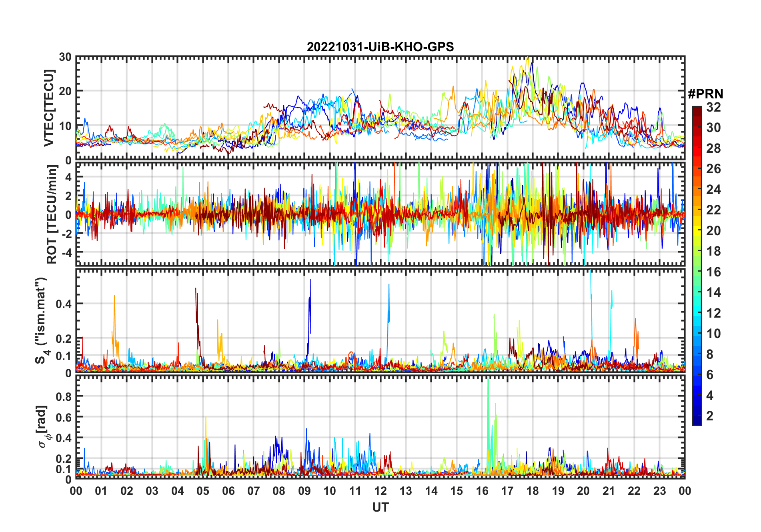
Task: Click x-axis tick label 21
Action: [x=609, y=491]
